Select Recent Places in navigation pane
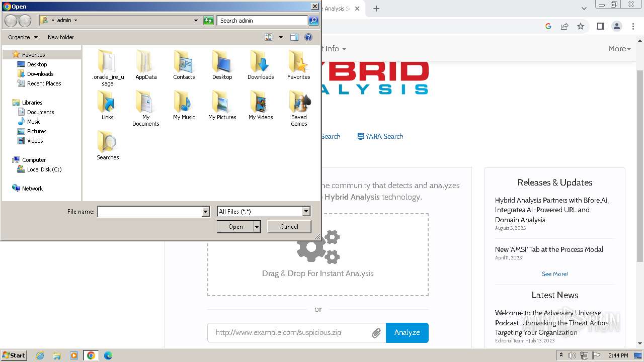 pyautogui.click(x=44, y=83)
